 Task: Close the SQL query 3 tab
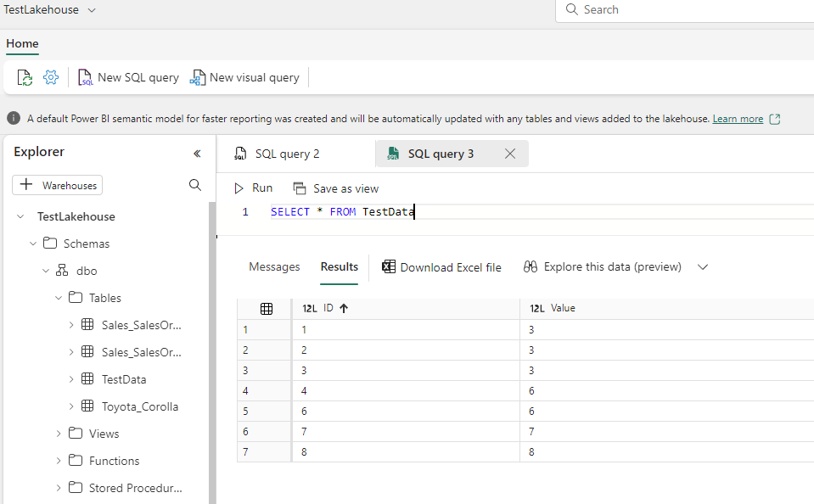coord(510,154)
